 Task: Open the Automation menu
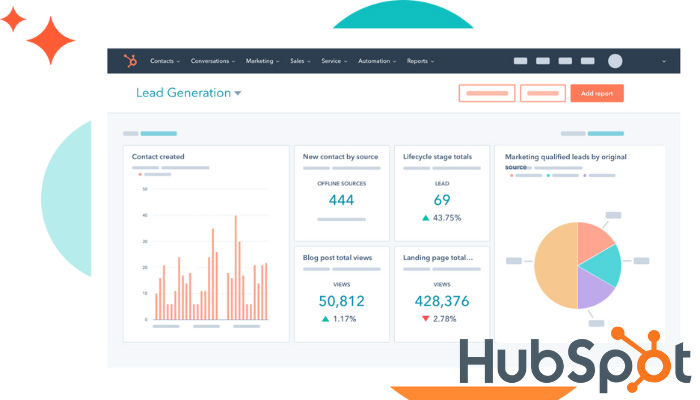click(x=377, y=61)
